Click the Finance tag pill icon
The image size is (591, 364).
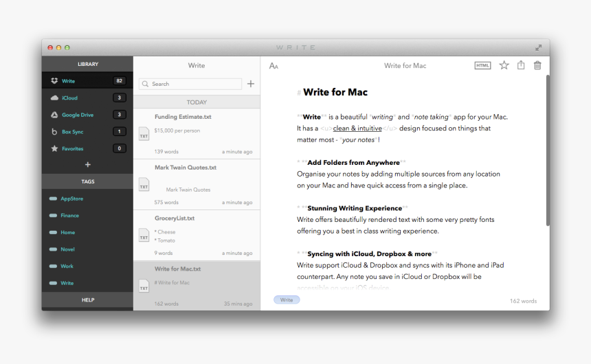point(53,216)
